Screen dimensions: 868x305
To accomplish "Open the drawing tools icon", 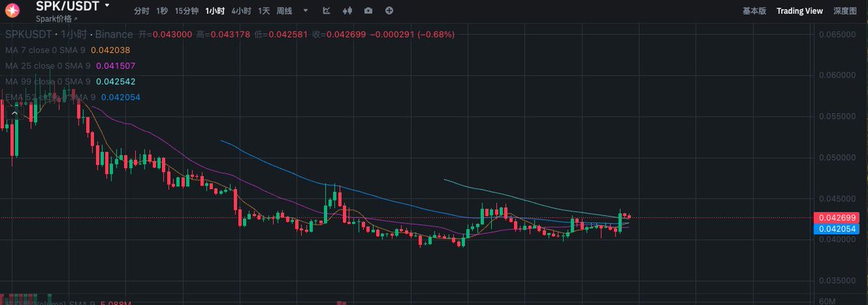I will coord(327,11).
